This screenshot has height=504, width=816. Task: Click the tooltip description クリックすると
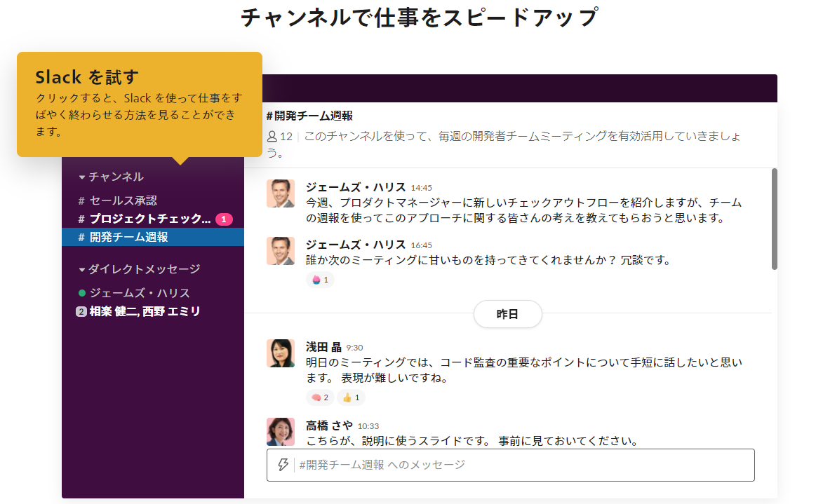(x=139, y=114)
